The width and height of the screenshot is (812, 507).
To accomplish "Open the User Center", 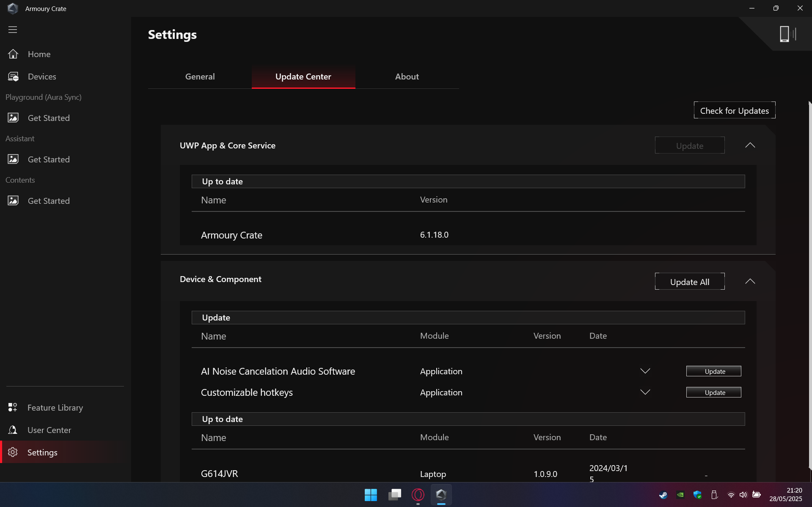I will tap(49, 430).
